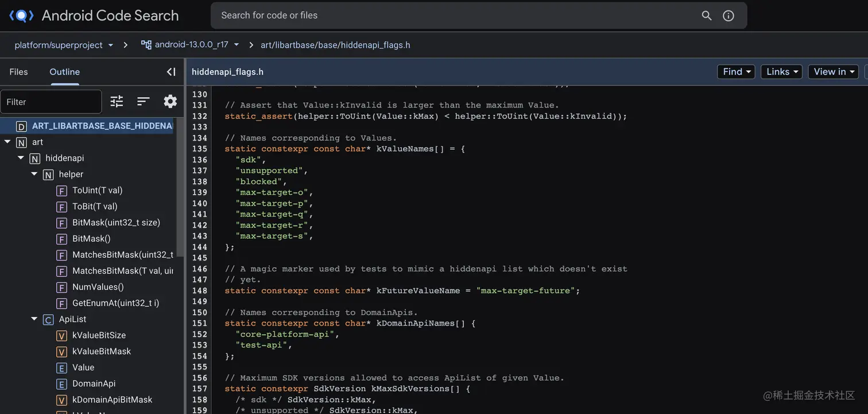Click function icon beside NumValues()
868x414 pixels.
coord(61,287)
